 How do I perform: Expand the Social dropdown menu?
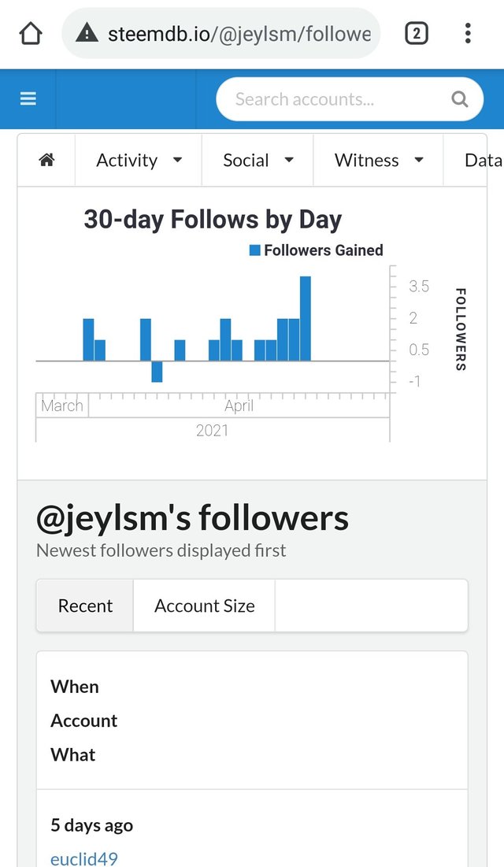tap(258, 160)
